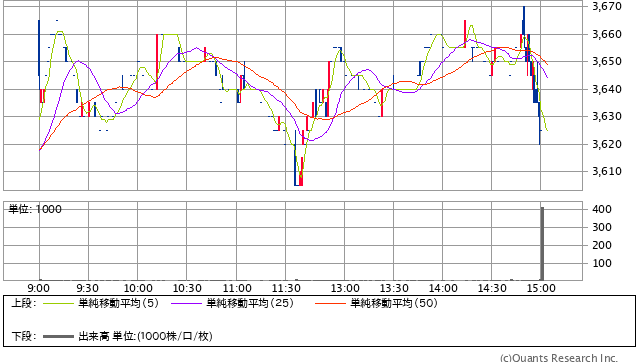Click the red 単純移動平均(50) legend line
Viewport: 638px width, 362px height.
click(330, 303)
